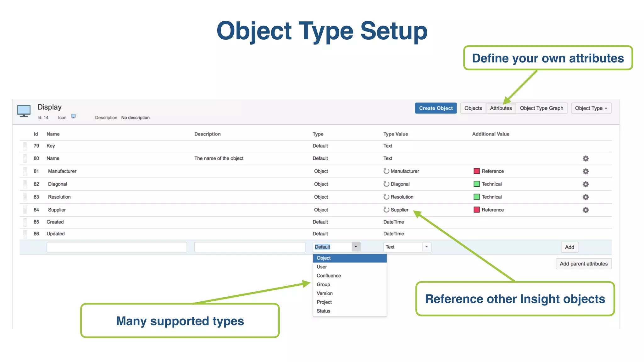644x362 pixels.
Task: Click reference icon beside Resolution type value
Action: [x=386, y=197]
